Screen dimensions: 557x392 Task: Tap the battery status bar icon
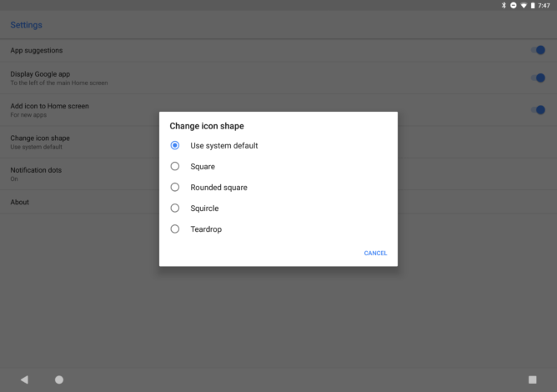click(x=533, y=5)
